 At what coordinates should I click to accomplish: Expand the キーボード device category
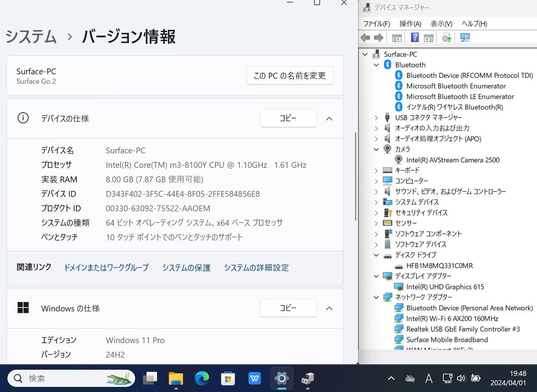point(376,170)
